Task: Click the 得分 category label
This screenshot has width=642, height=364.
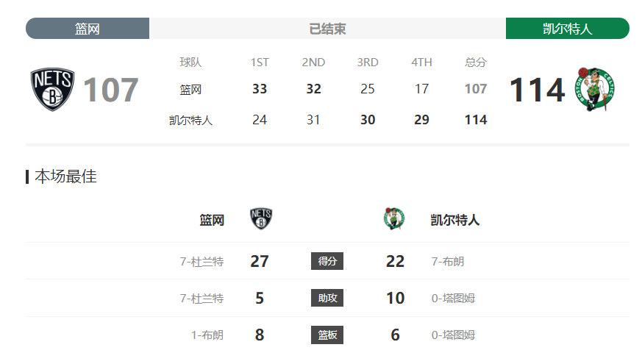Action: coord(327,261)
